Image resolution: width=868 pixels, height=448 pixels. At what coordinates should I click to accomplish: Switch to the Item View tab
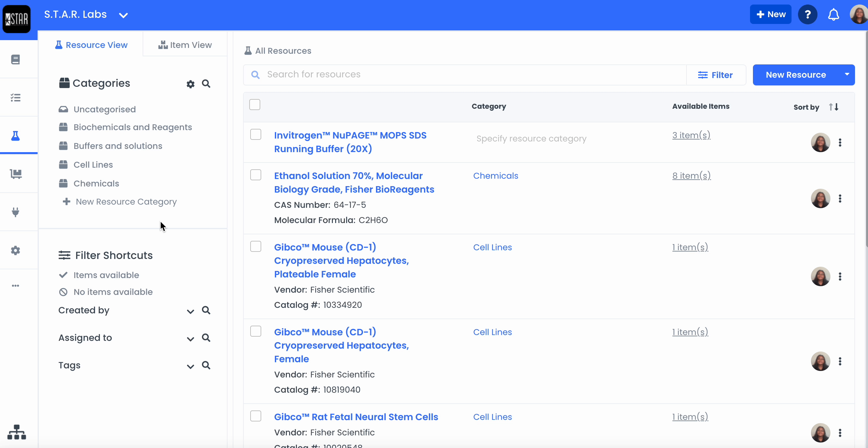click(x=185, y=45)
